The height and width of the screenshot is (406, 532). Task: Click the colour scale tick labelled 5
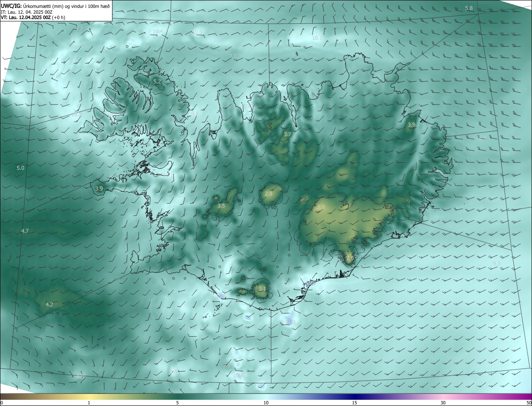[177, 403]
